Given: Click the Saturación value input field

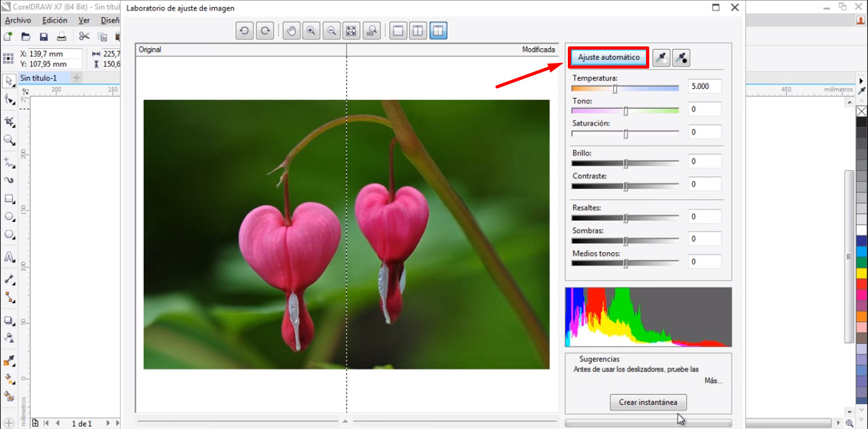Looking at the screenshot, I should (x=704, y=132).
